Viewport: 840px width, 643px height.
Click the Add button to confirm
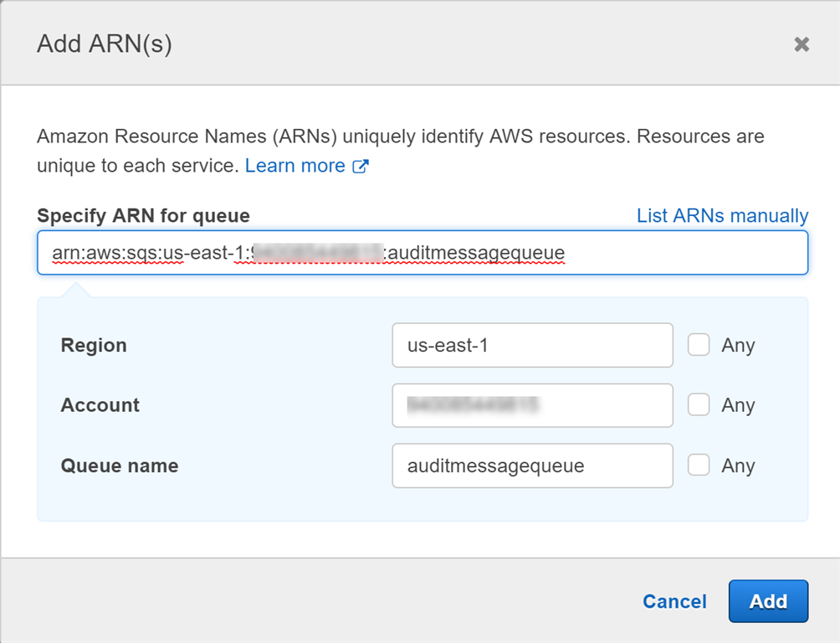coord(768,600)
